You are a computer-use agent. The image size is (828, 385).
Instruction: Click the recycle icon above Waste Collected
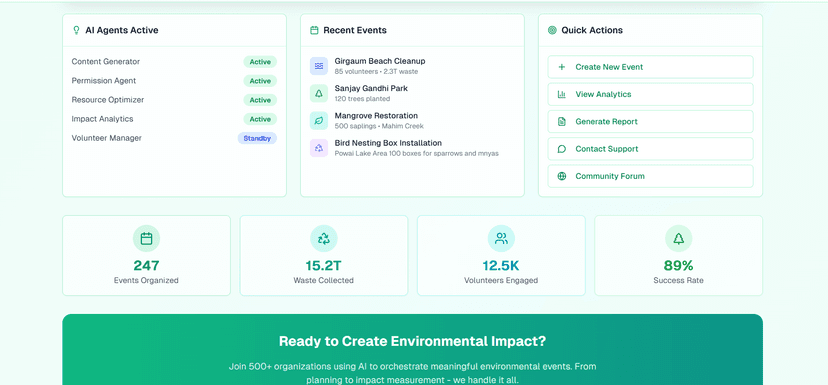[324, 239]
